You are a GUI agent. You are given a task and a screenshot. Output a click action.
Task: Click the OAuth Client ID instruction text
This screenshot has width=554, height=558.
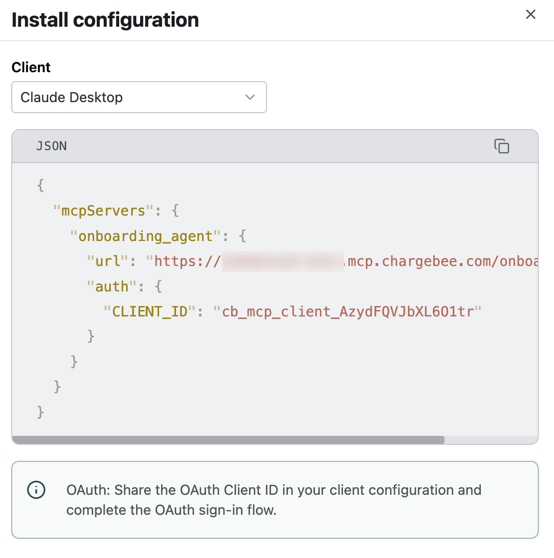point(274,500)
